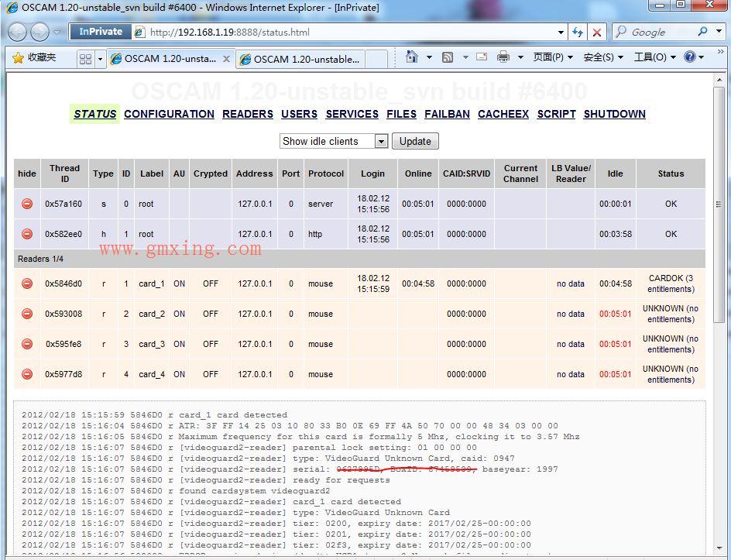731x560 pixels.
Task: Open the 安全(S) menu
Action: point(602,57)
